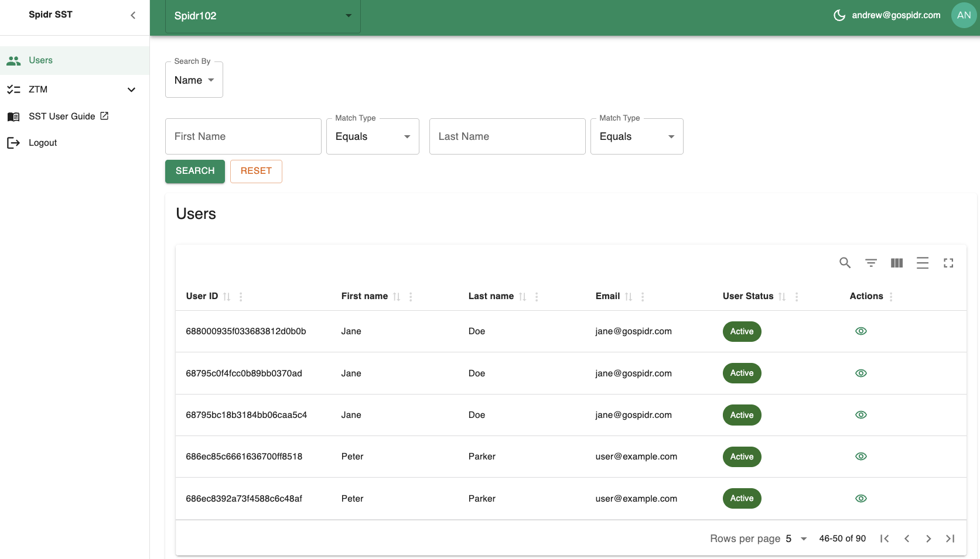Sort table by Email

click(x=629, y=297)
